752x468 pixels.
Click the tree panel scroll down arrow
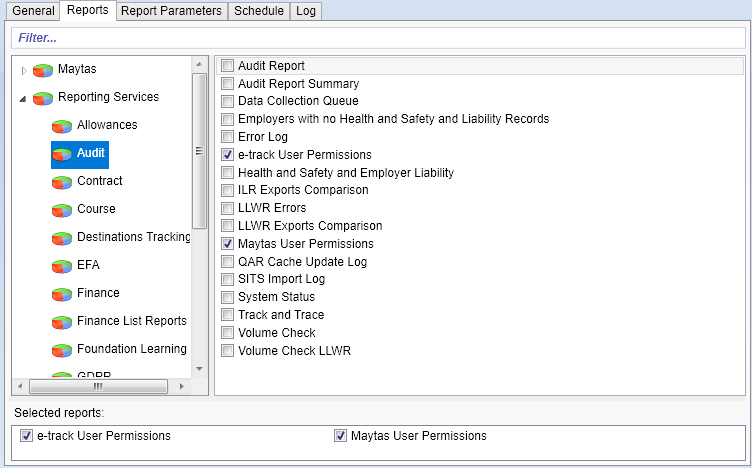pos(200,368)
